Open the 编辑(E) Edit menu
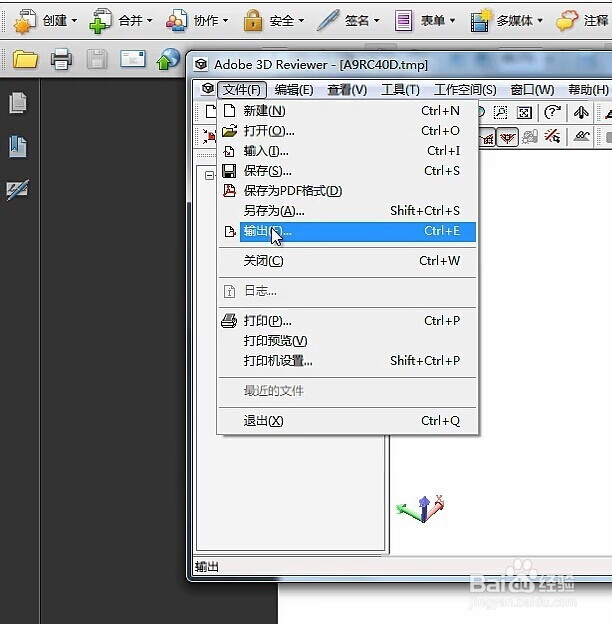The width and height of the screenshot is (612, 624). coord(294,90)
